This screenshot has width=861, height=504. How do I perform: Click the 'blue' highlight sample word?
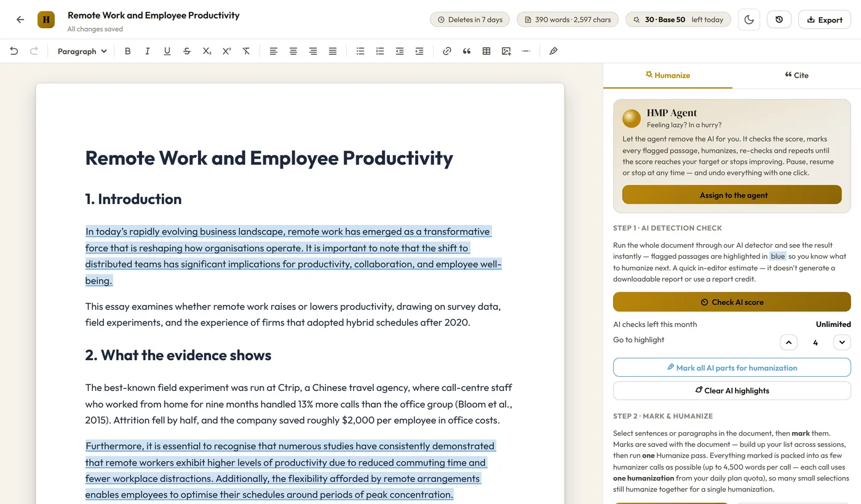click(778, 256)
